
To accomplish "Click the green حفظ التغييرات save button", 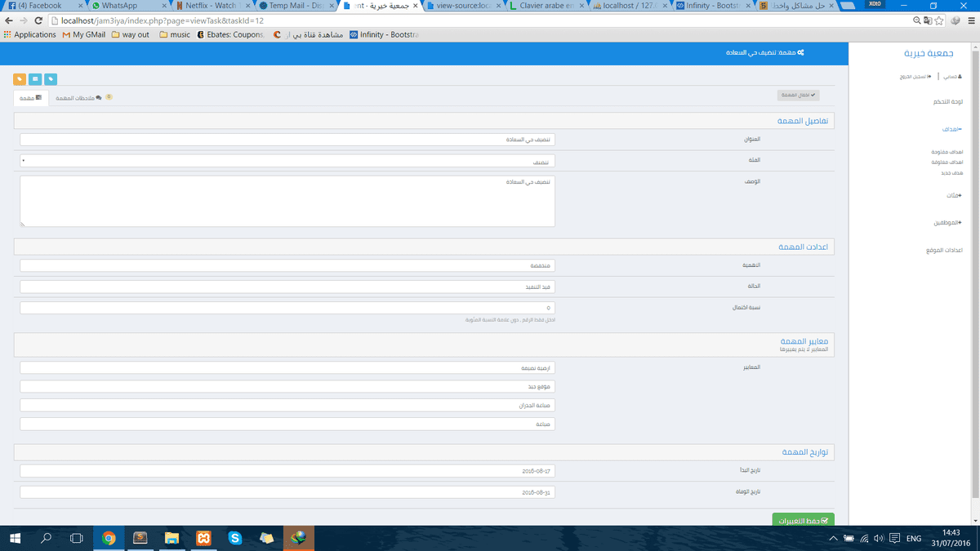I will click(803, 520).
